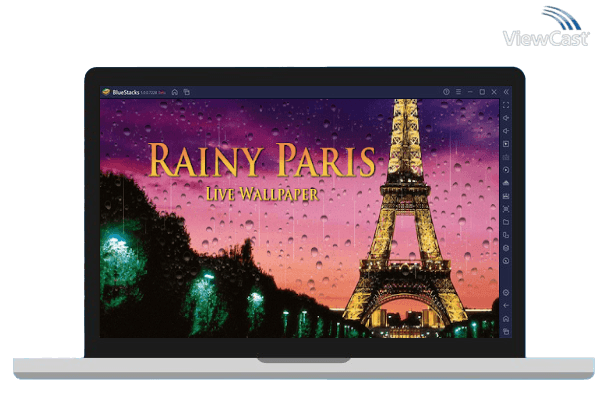Open the help question-mark icon
Screen dimensions: 602x414
[446, 92]
